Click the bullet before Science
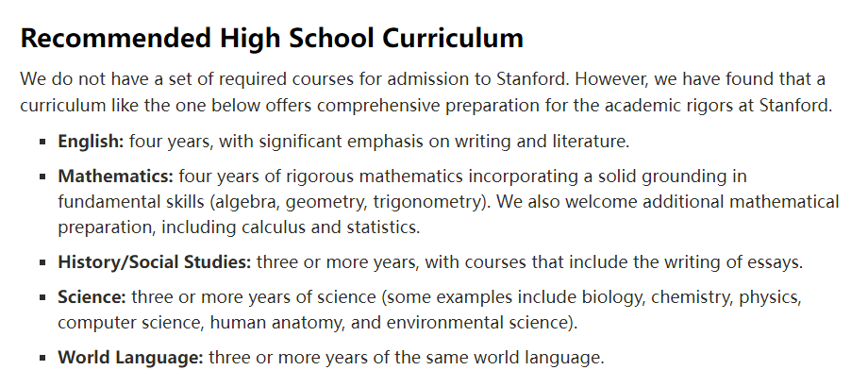Viewport: 868px width, 387px height. tap(42, 298)
